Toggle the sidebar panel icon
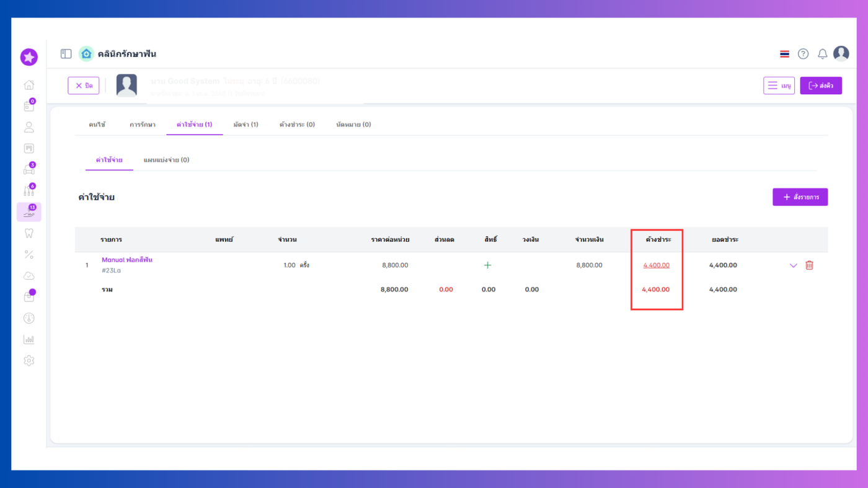Image resolution: width=868 pixels, height=488 pixels. click(x=66, y=54)
